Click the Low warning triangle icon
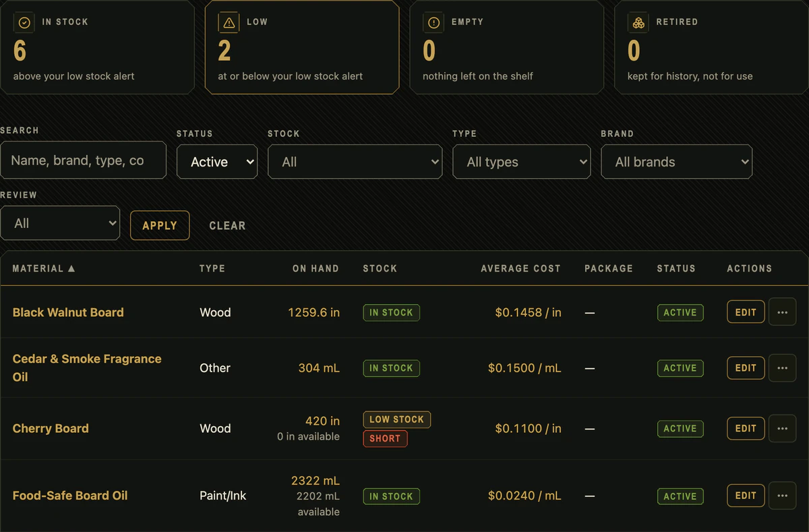809x532 pixels. point(229,22)
